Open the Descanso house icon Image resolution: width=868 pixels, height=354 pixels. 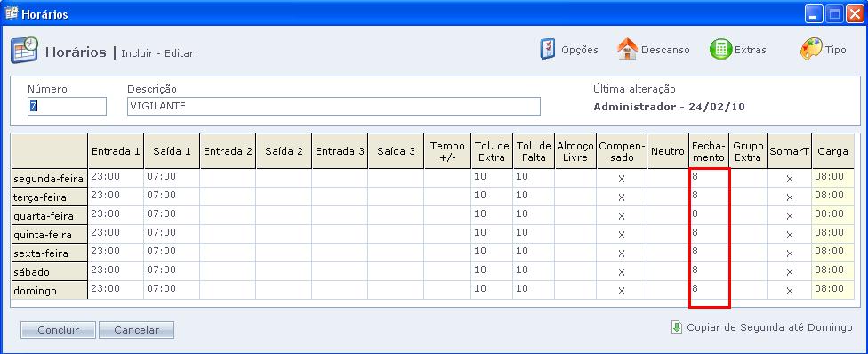(x=628, y=49)
